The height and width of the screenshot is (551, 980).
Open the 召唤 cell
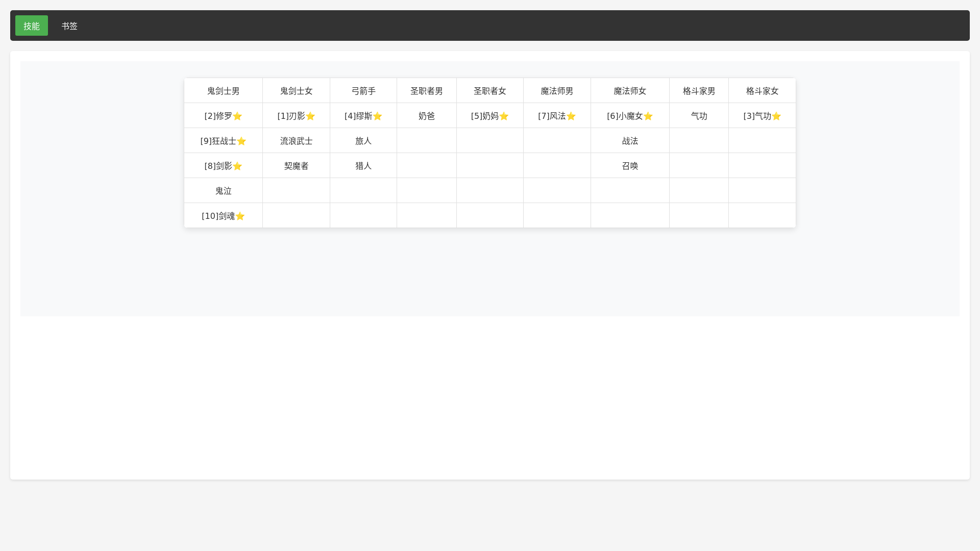point(630,166)
